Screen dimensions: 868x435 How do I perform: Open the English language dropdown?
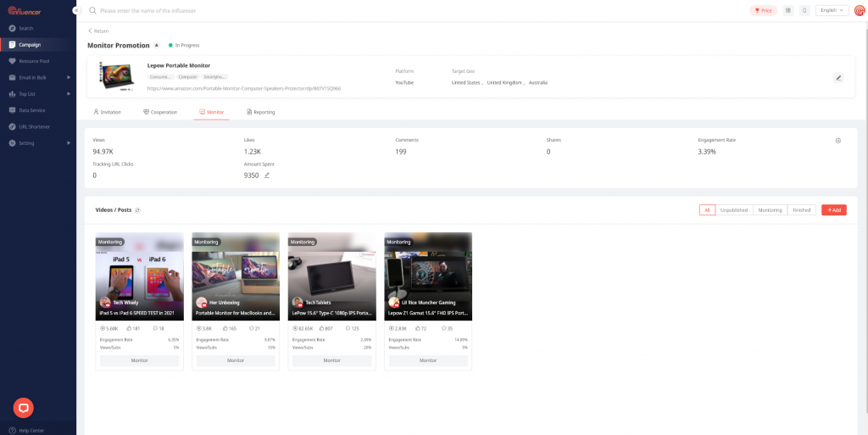click(832, 10)
